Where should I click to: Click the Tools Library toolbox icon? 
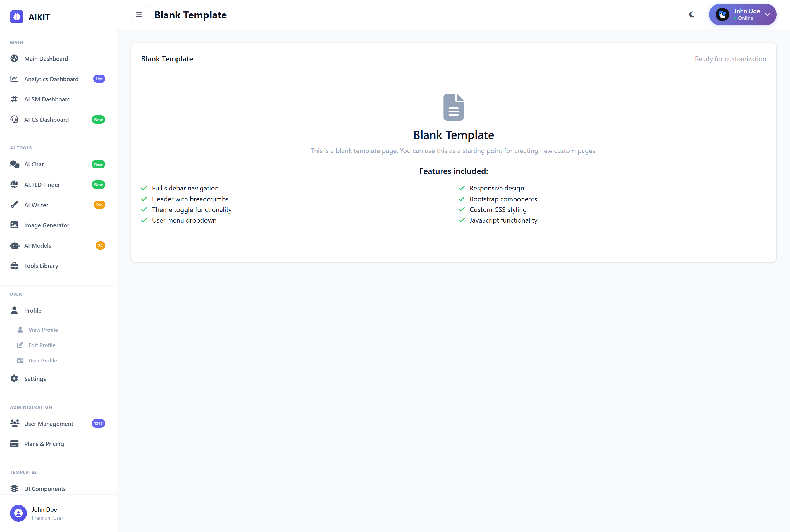coord(14,266)
